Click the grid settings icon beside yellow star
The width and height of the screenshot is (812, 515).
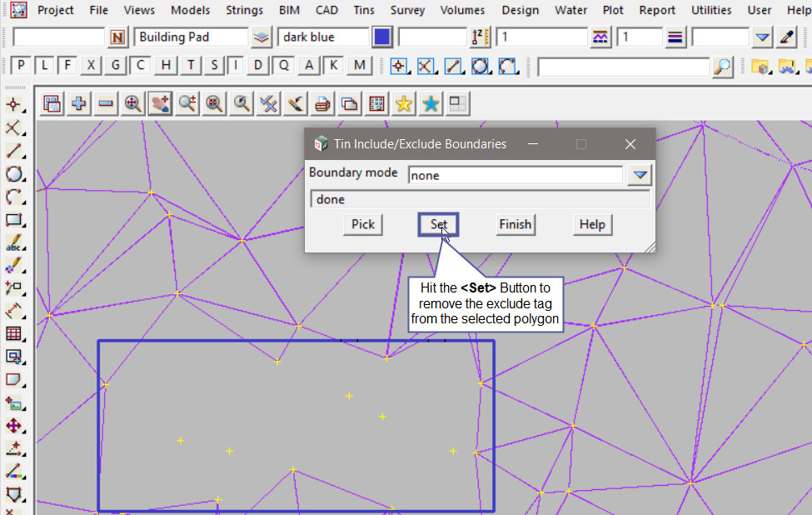[376, 104]
